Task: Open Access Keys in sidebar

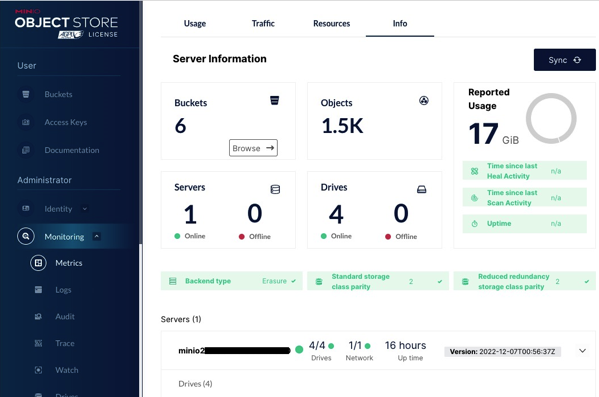Action: coord(66,122)
